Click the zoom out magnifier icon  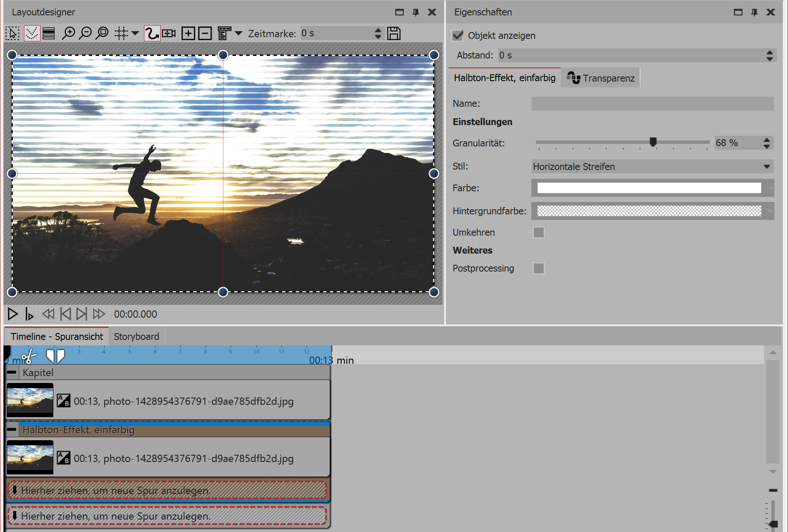pos(85,33)
